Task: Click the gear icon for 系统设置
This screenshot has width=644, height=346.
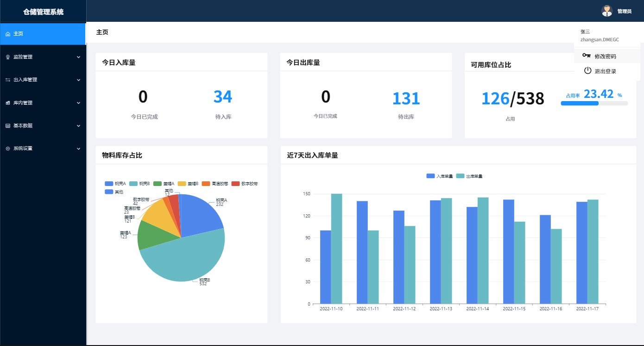Action: pyautogui.click(x=8, y=149)
